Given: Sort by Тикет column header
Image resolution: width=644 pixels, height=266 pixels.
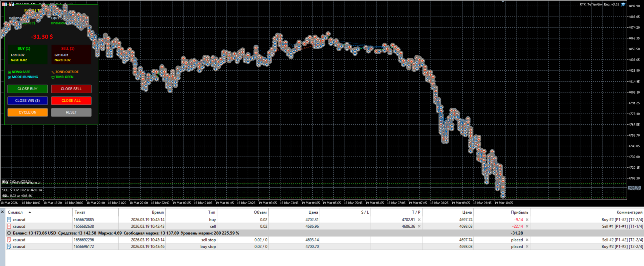Looking at the screenshot, I should (80, 212).
